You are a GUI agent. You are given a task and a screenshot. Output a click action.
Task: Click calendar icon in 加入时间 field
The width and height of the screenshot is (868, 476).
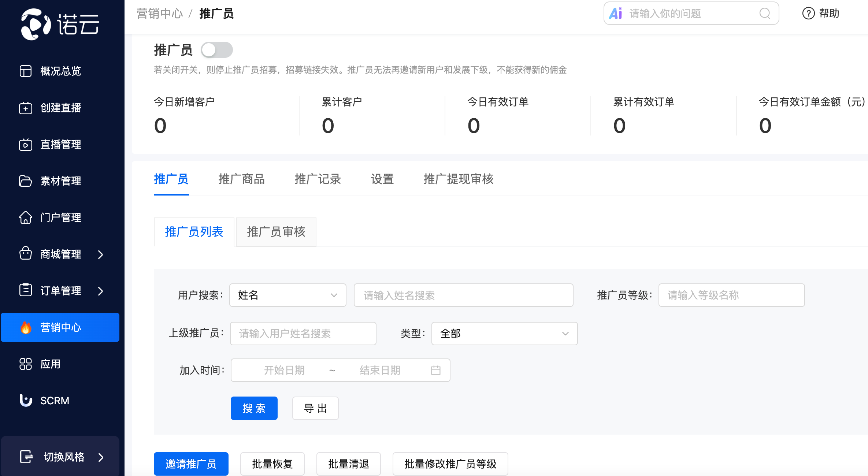(x=435, y=370)
